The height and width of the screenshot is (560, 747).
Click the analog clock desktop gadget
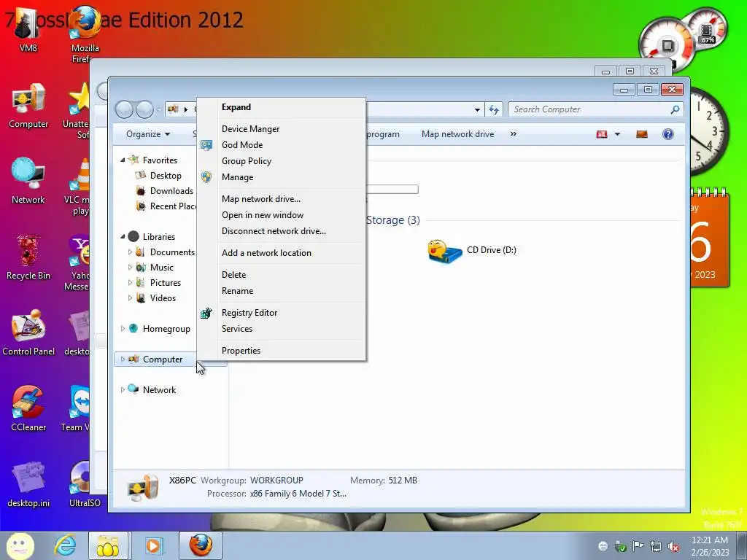708,132
